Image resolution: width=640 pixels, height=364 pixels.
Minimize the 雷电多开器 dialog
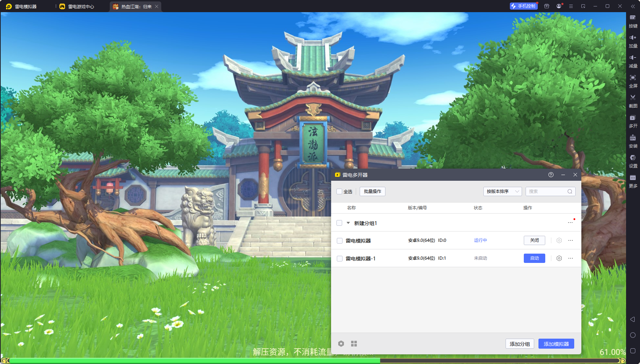coord(563,175)
